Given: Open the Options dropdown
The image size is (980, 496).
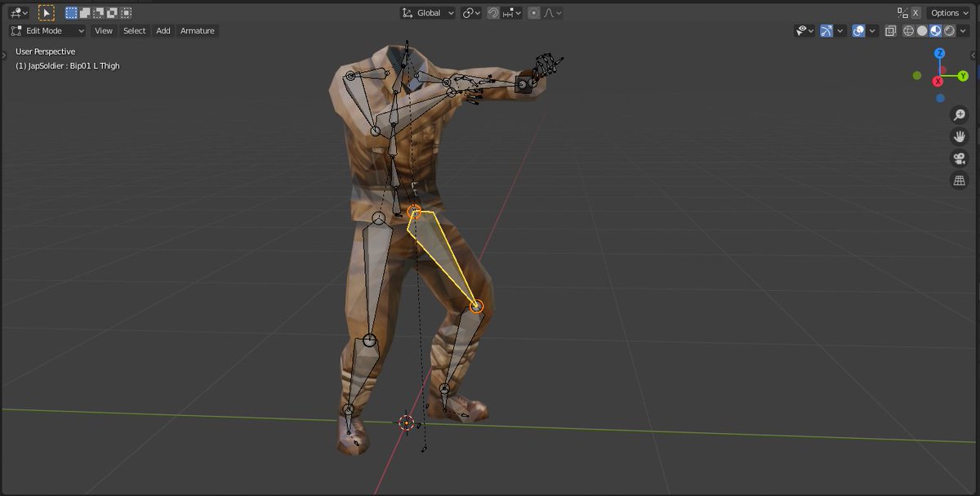Looking at the screenshot, I should [948, 13].
